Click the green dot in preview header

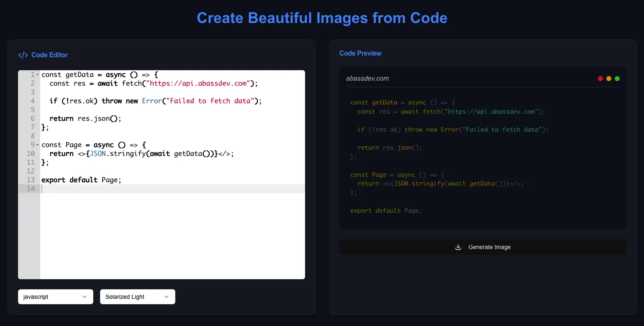click(x=617, y=79)
